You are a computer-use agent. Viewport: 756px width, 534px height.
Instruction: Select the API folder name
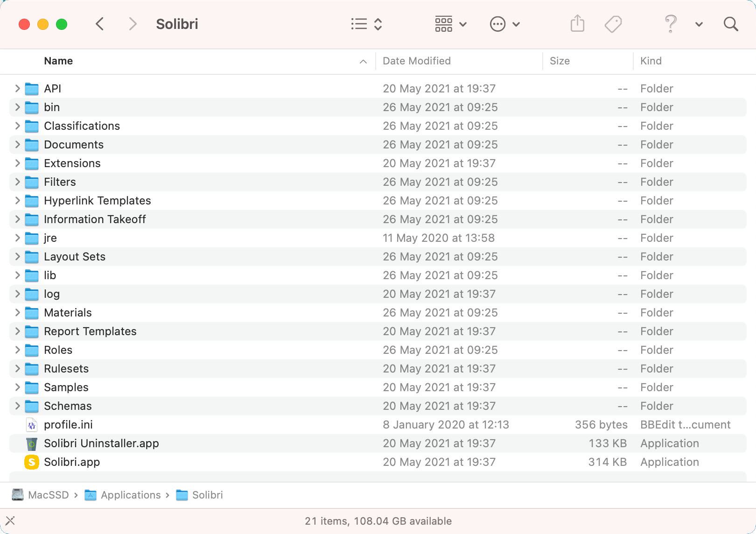tap(52, 88)
